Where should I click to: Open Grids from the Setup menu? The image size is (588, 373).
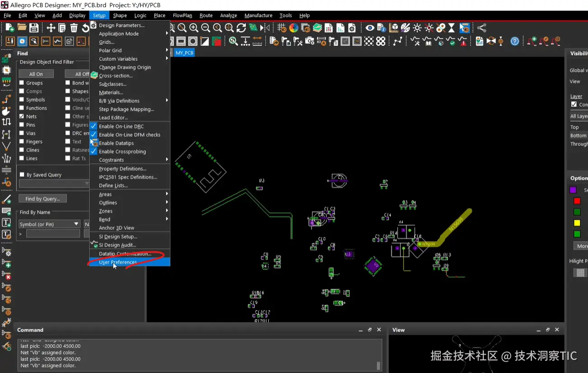tap(130, 42)
